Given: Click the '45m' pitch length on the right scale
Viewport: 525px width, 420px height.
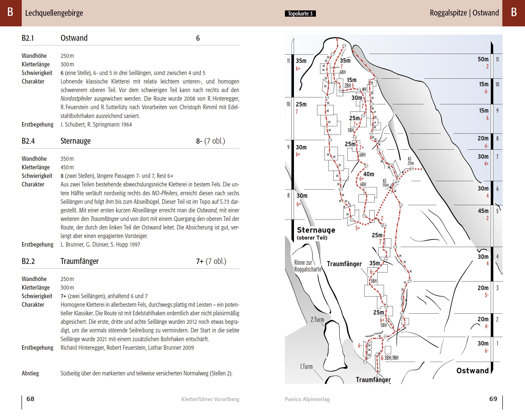Looking at the screenshot, I should (483, 211).
